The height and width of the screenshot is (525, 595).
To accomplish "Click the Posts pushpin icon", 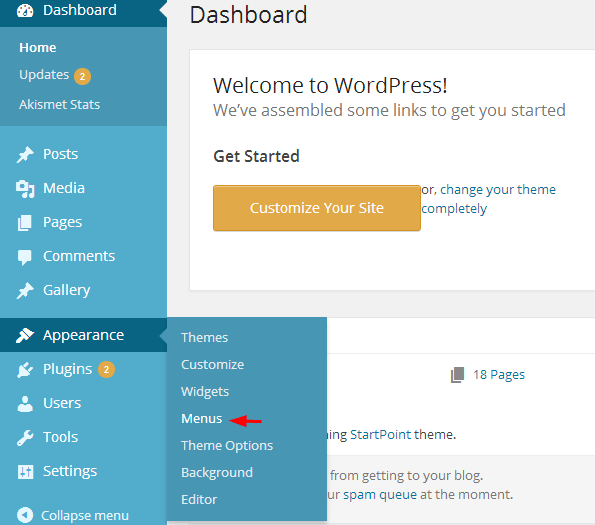I will click(25, 154).
